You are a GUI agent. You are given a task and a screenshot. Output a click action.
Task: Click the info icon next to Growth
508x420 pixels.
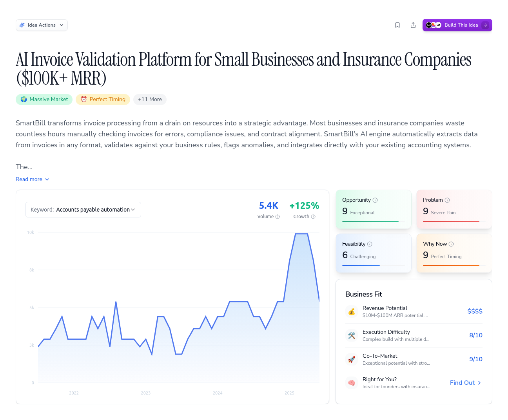pos(313,217)
